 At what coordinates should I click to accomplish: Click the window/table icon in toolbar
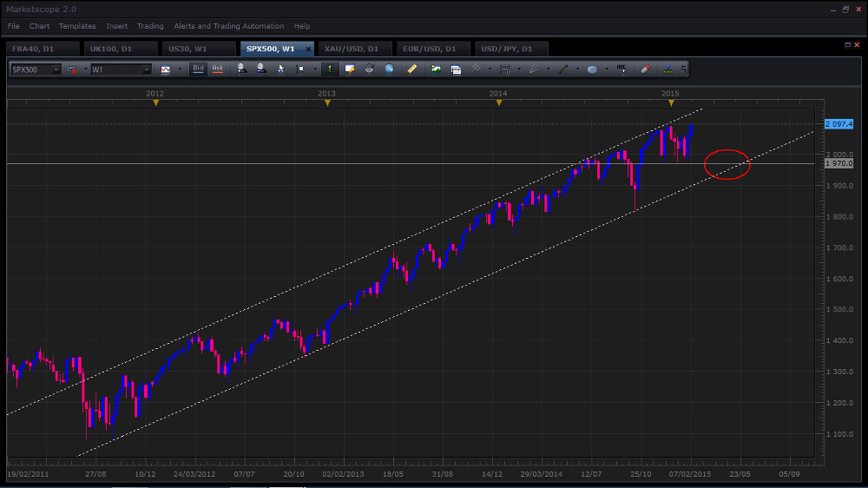point(456,69)
